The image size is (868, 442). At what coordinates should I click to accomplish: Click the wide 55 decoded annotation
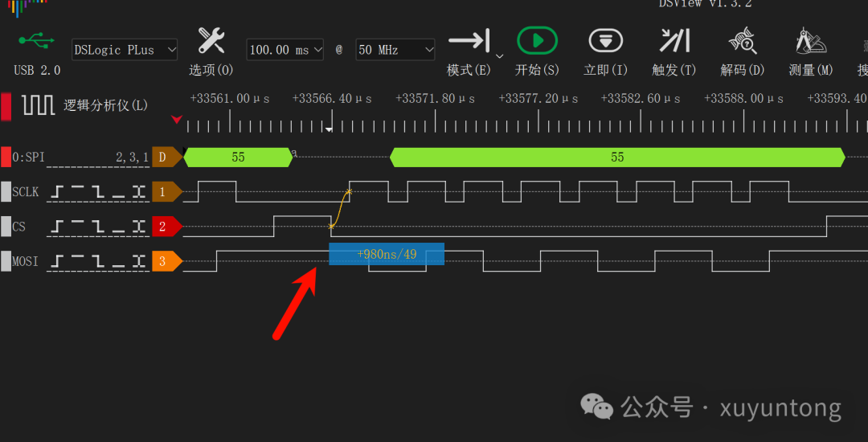tap(617, 157)
